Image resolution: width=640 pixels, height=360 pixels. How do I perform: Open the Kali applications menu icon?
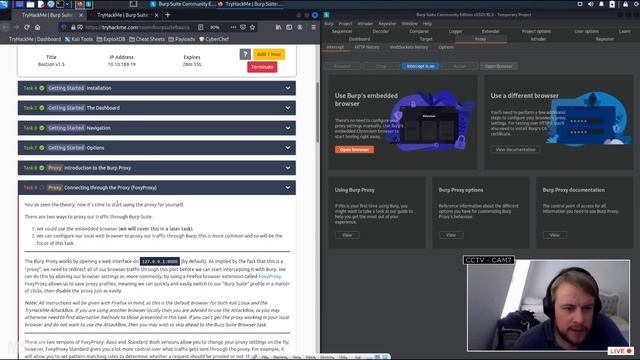[x=4, y=4]
